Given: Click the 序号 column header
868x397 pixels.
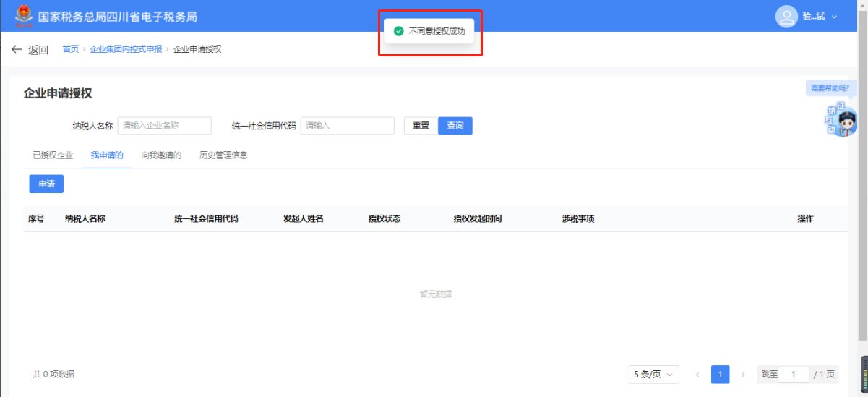Looking at the screenshot, I should point(36,218).
